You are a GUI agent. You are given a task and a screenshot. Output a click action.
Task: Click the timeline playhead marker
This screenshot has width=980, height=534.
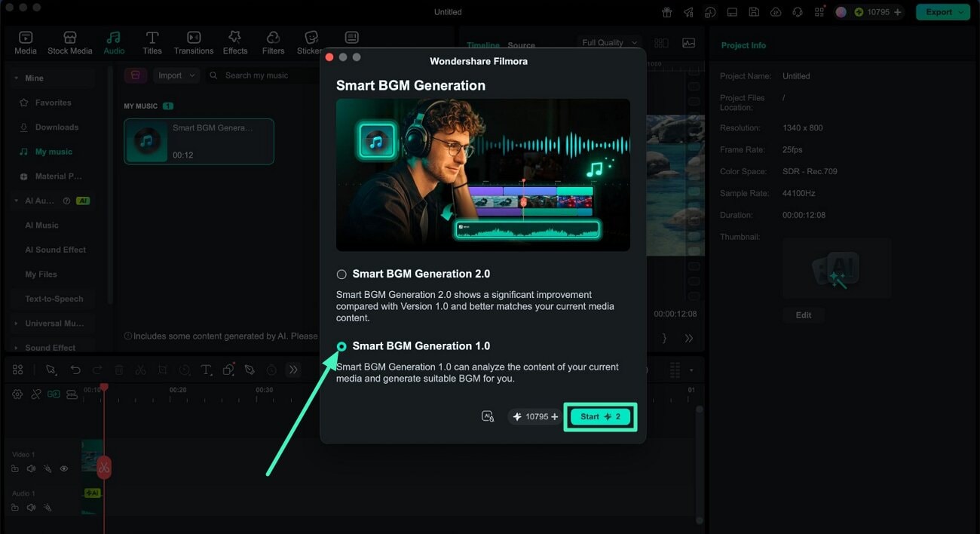tap(104, 387)
